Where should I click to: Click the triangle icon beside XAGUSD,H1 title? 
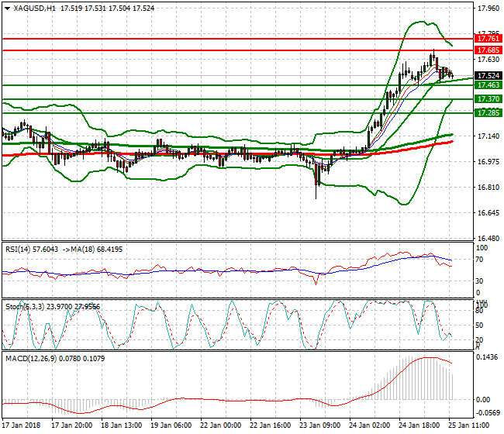(7, 9)
